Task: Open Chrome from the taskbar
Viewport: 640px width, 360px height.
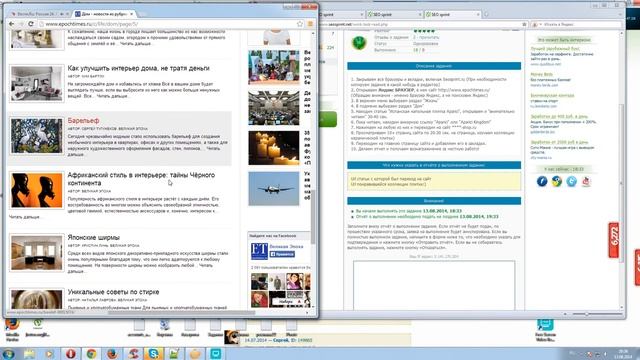Action: tap(91, 353)
